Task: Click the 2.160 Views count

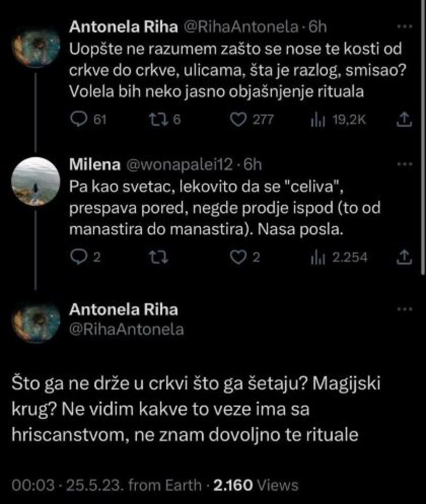Action: (256, 485)
